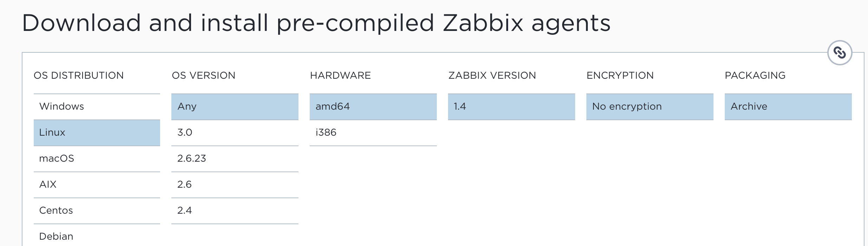Select Centos distribution option
The width and height of the screenshot is (868, 246).
tap(97, 211)
